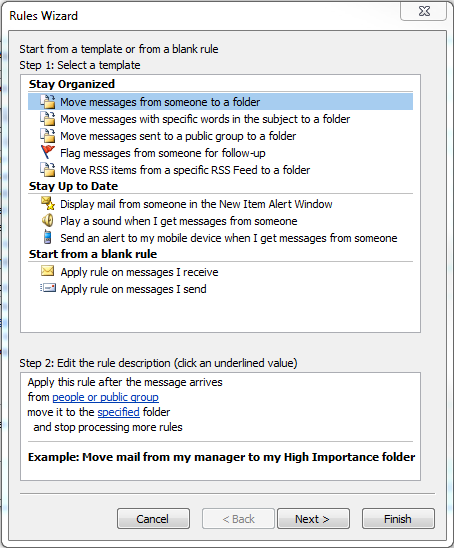Click icon for Move RSS items rule
The height and width of the screenshot is (548, 454).
pos(48,170)
